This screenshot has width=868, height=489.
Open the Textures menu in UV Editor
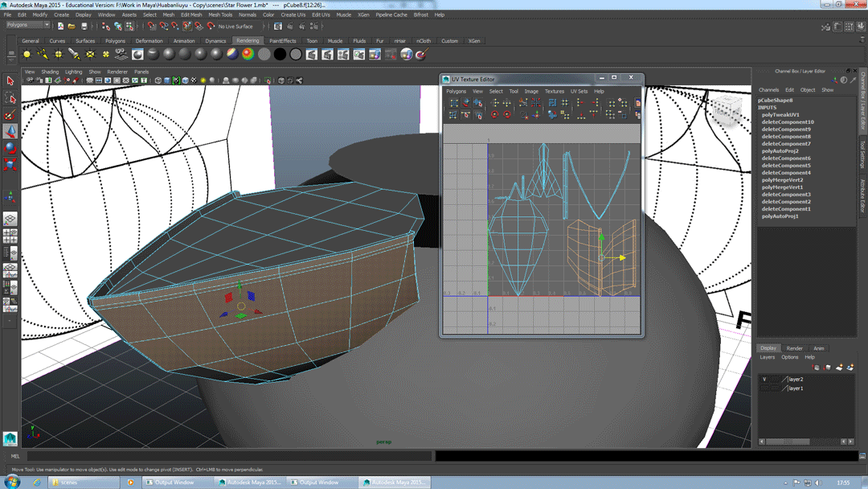(x=555, y=92)
